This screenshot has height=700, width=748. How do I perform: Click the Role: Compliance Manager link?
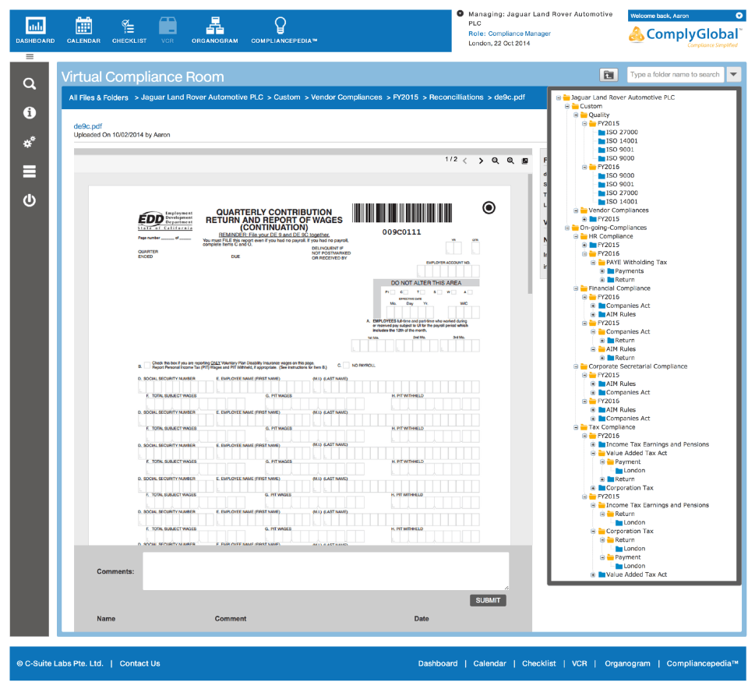coord(510,34)
